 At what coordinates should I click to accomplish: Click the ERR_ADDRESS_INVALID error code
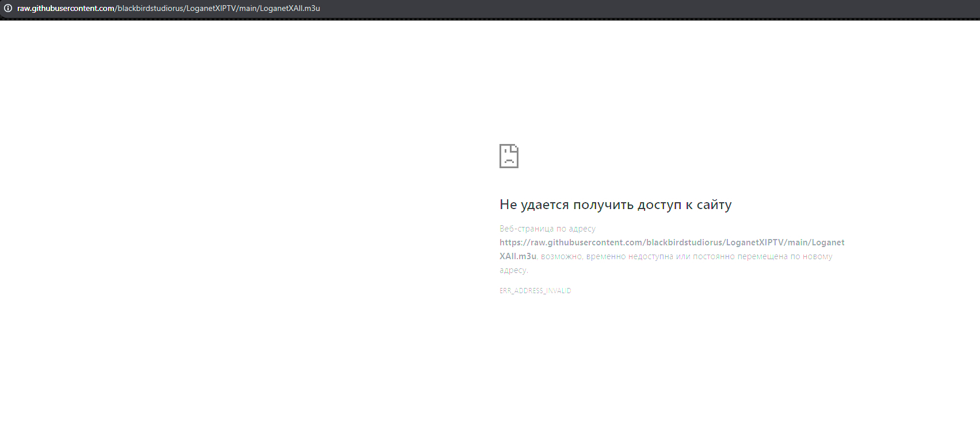[x=535, y=291]
